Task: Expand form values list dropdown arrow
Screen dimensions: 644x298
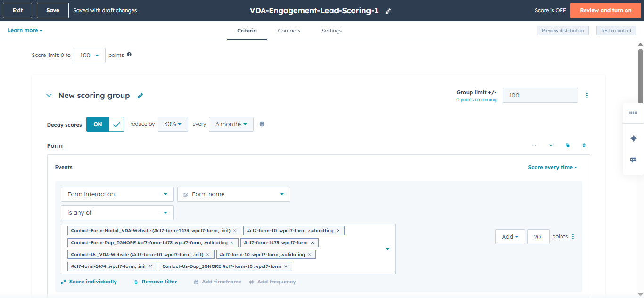Action: (388, 249)
